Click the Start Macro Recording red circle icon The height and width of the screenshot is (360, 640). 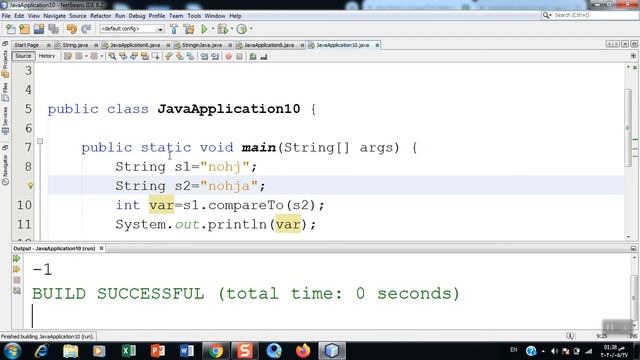coord(229,56)
